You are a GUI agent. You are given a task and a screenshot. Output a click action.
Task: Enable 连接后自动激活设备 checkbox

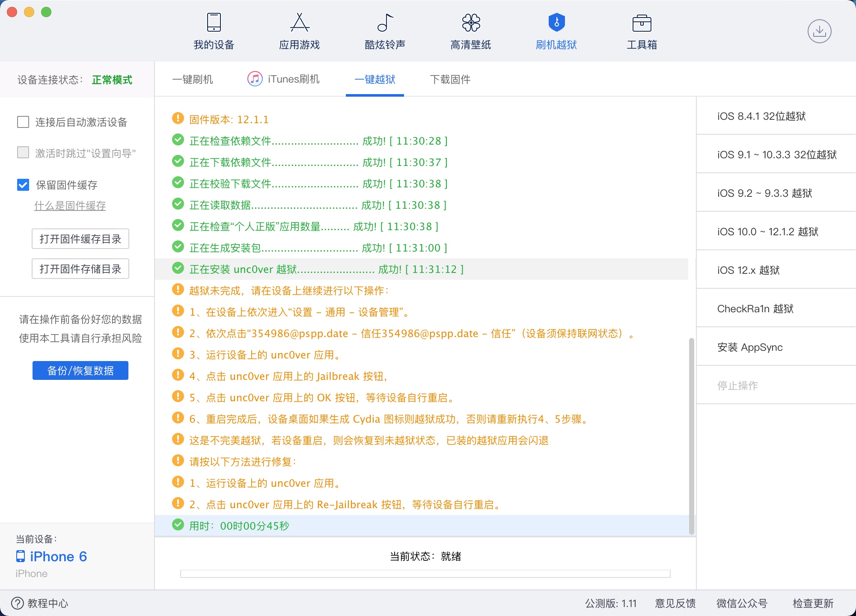point(23,122)
